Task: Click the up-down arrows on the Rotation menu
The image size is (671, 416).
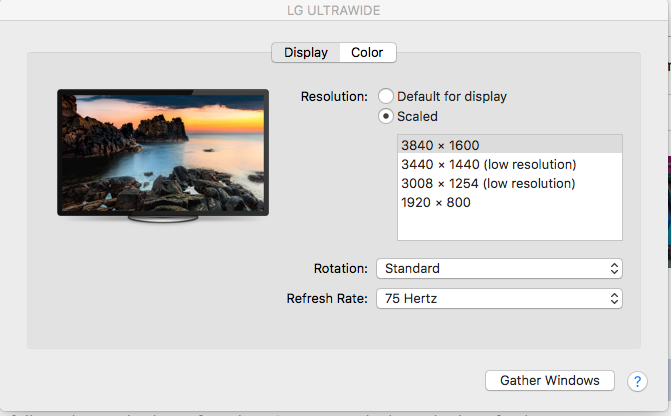Action: [x=614, y=269]
